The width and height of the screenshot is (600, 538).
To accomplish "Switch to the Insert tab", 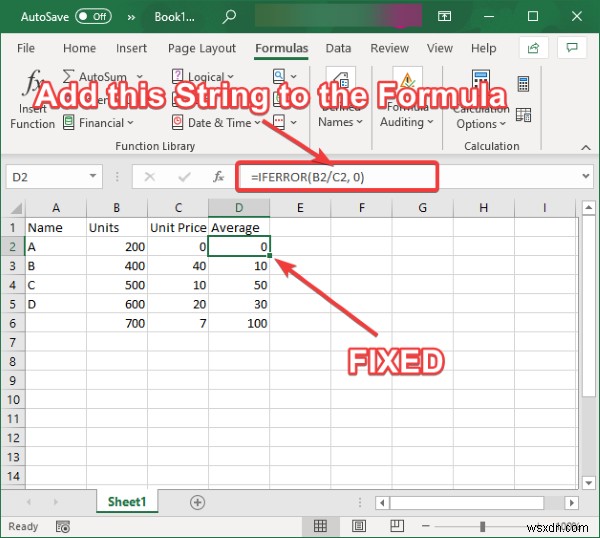I will click(131, 48).
